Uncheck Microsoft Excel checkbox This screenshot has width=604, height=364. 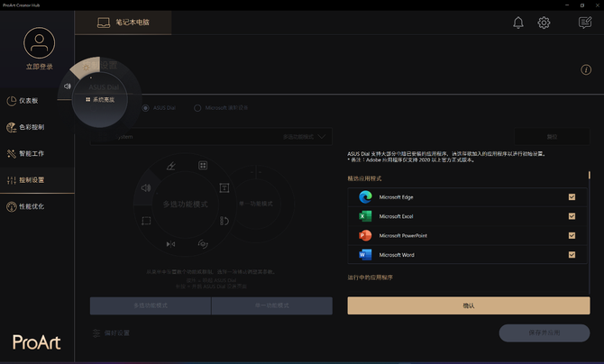click(x=572, y=216)
